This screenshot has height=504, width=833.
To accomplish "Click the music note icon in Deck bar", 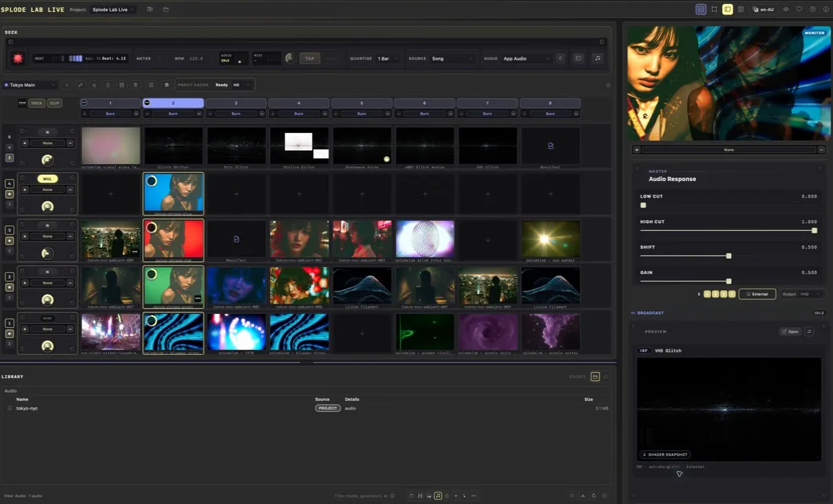I will tap(598, 59).
